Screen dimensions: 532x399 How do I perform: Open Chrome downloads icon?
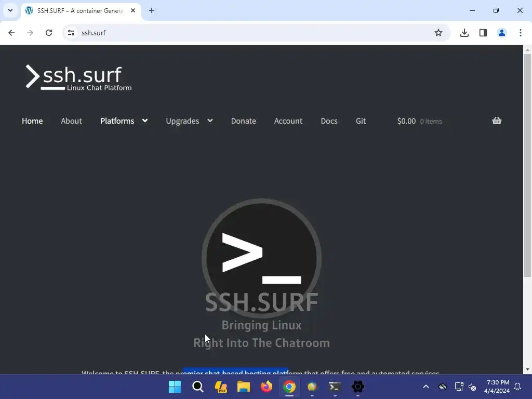point(464,33)
